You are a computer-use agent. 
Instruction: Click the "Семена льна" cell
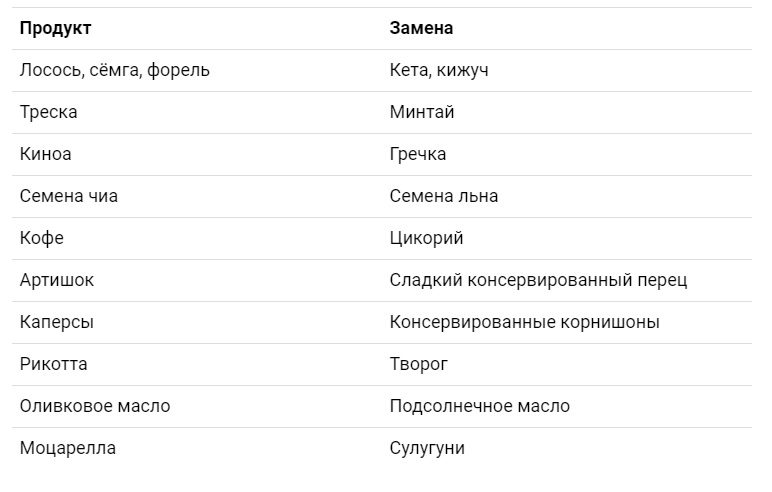tap(444, 196)
